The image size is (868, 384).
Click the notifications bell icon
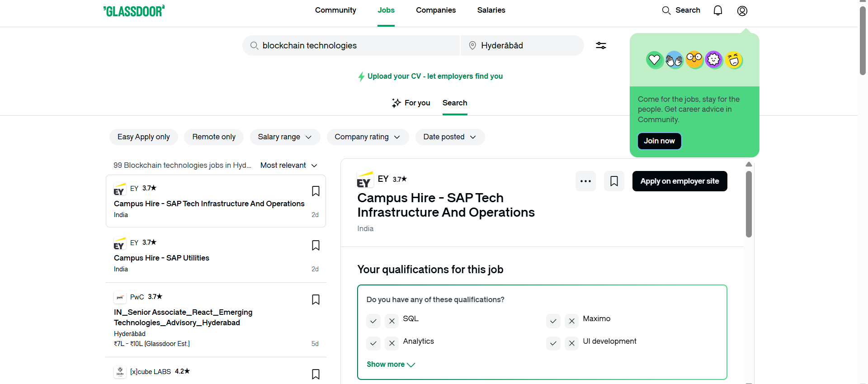(x=717, y=10)
